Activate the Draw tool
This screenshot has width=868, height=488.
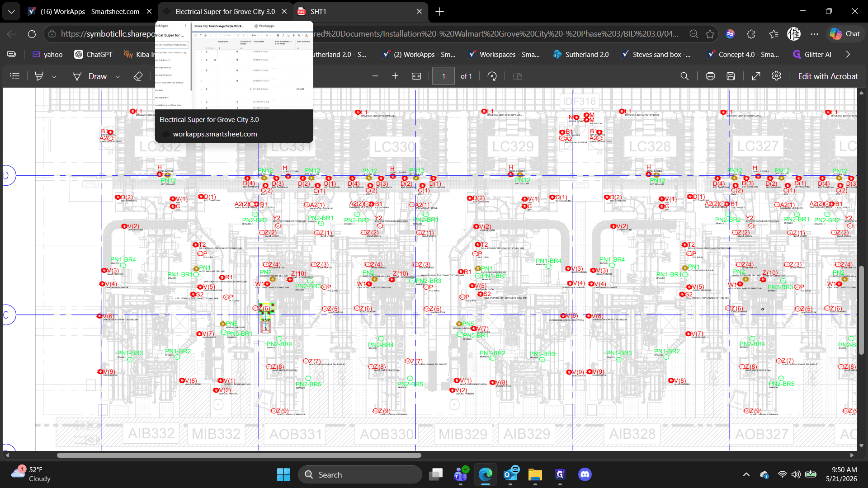tap(90, 76)
